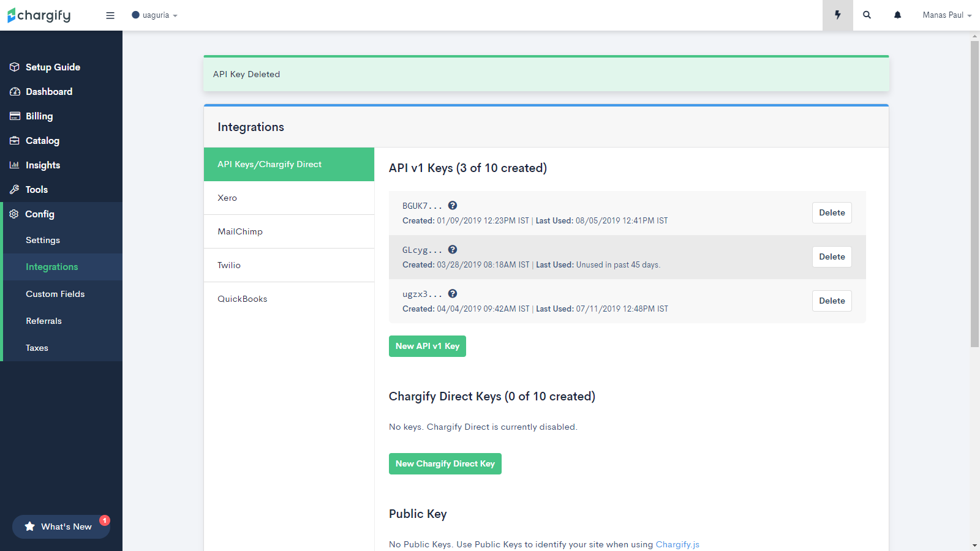Switch to the QuickBooks integration tab
The width and height of the screenshot is (980, 551).
[x=289, y=299]
